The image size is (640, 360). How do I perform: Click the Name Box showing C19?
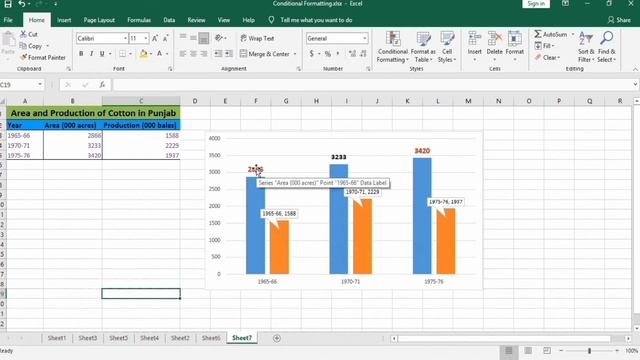pos(21,85)
